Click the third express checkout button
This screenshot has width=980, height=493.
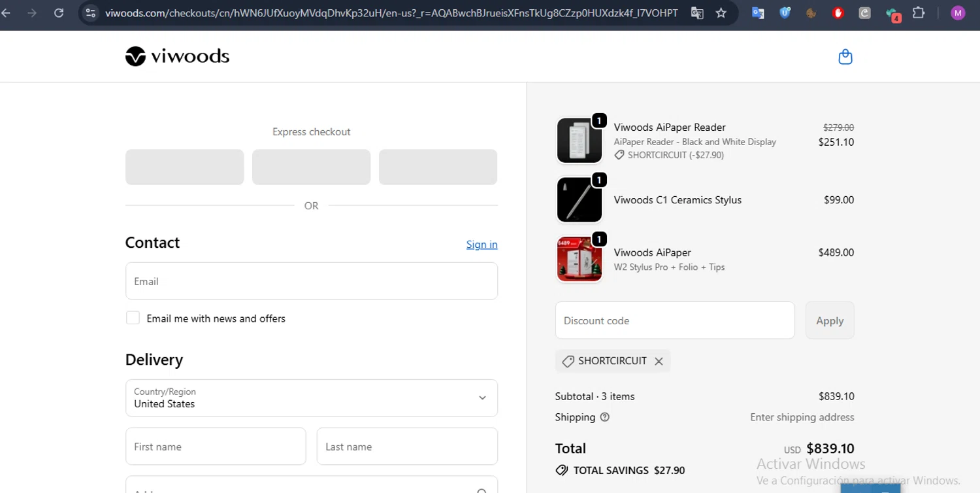coord(438,167)
